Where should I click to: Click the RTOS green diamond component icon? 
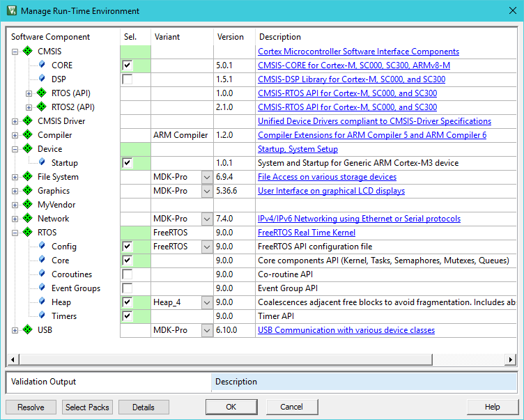coord(28,233)
